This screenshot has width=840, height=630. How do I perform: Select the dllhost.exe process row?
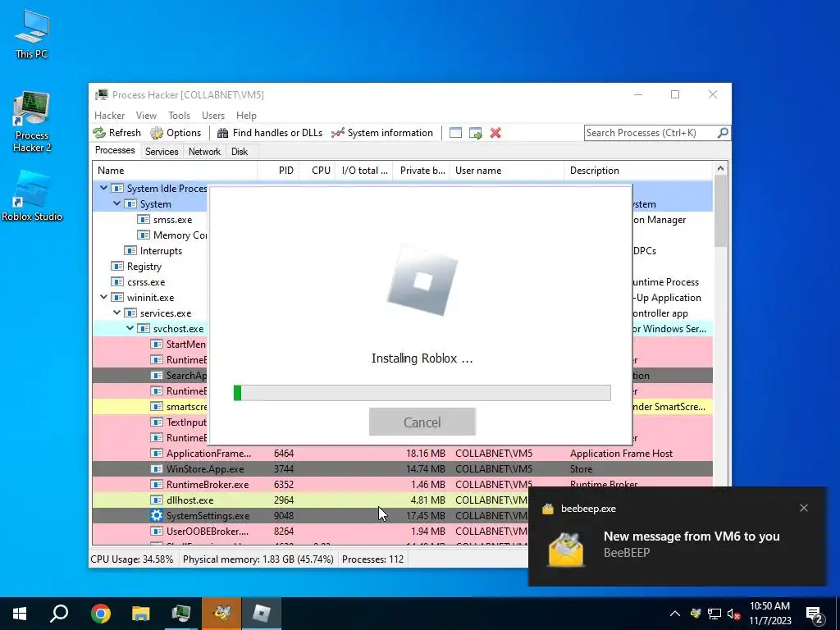309,500
